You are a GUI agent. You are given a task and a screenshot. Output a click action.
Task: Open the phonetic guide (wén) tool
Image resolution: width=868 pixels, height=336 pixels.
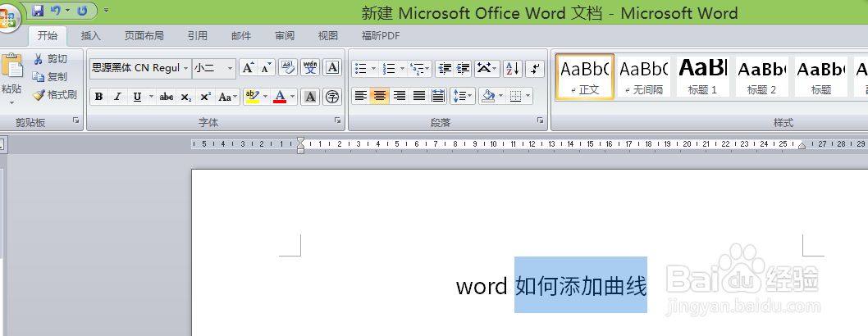tap(310, 68)
